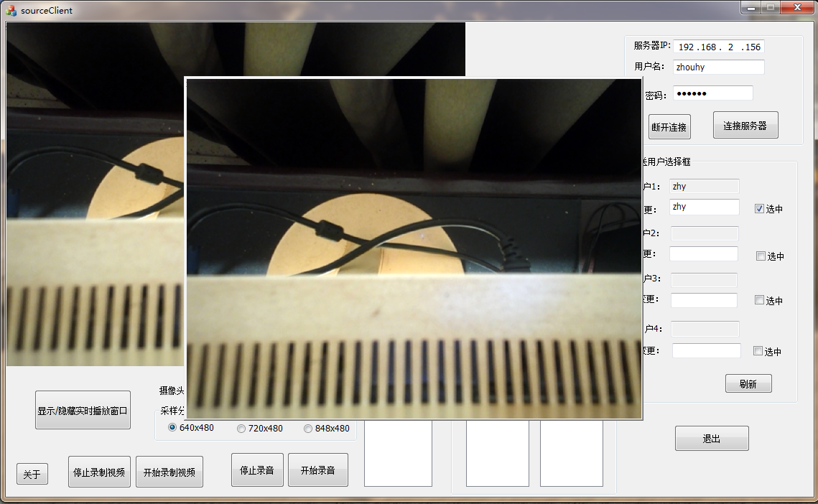Enable the 选中 checkbox for user 2
The height and width of the screenshot is (504, 818).
[761, 256]
